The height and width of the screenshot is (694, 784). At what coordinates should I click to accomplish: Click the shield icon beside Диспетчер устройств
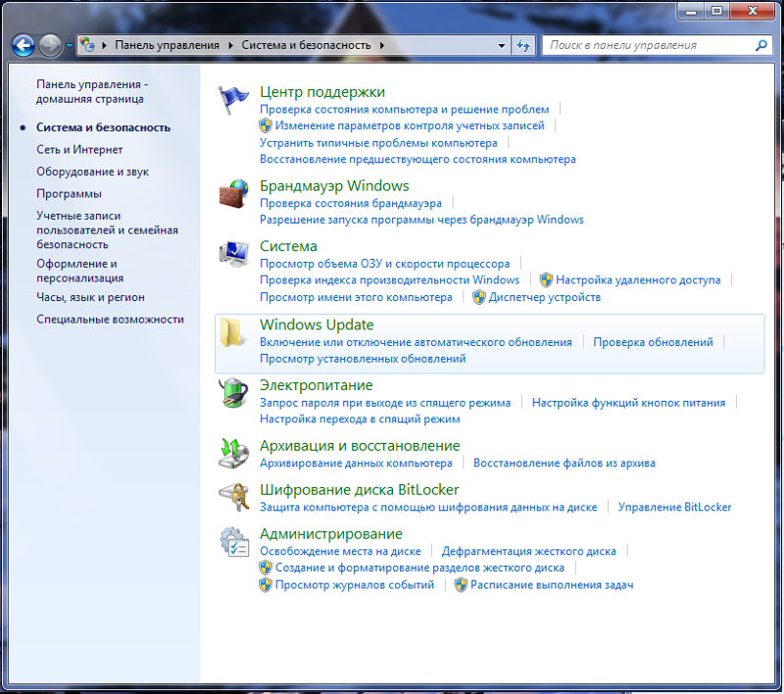tap(479, 297)
